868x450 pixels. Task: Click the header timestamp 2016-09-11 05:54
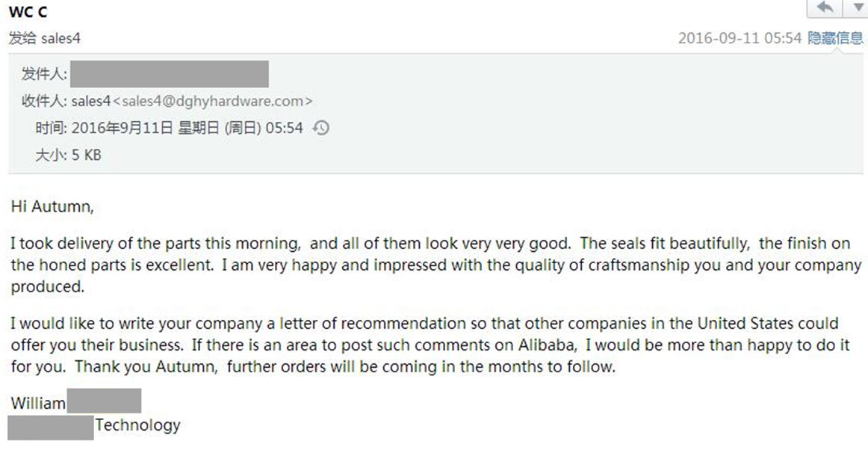(x=740, y=38)
